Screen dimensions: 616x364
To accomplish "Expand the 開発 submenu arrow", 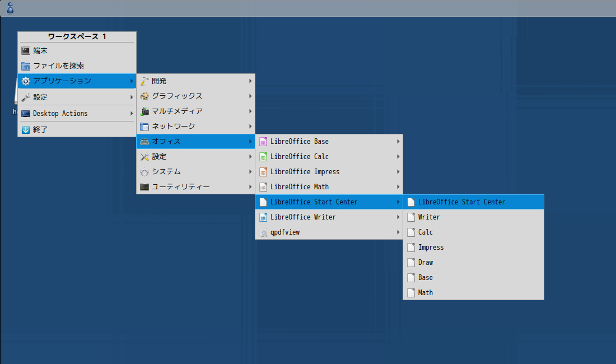I will (250, 81).
